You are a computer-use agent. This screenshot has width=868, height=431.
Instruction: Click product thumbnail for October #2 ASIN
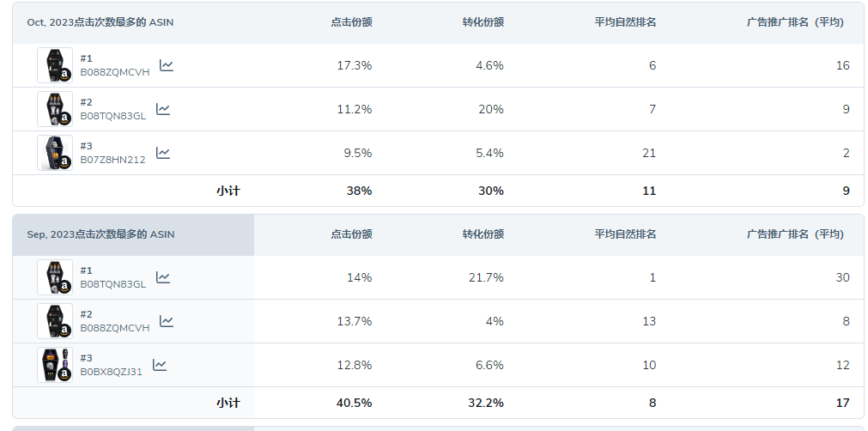point(55,109)
